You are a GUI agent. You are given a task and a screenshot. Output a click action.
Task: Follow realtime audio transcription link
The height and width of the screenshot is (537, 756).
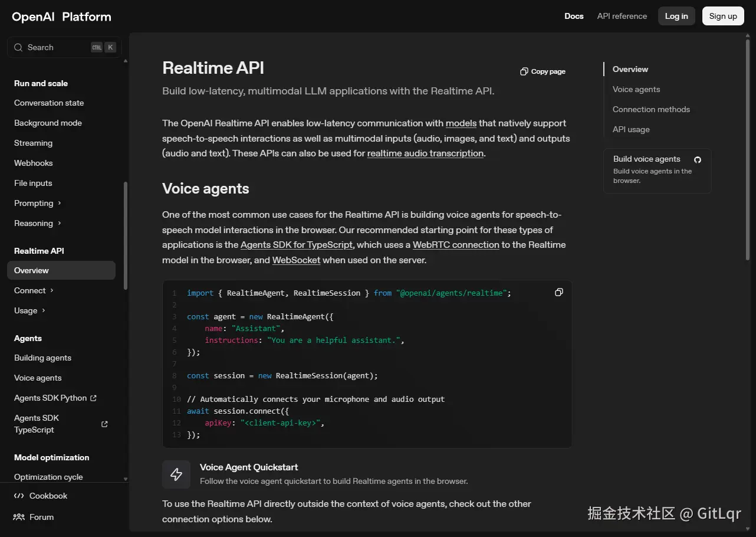click(x=425, y=153)
